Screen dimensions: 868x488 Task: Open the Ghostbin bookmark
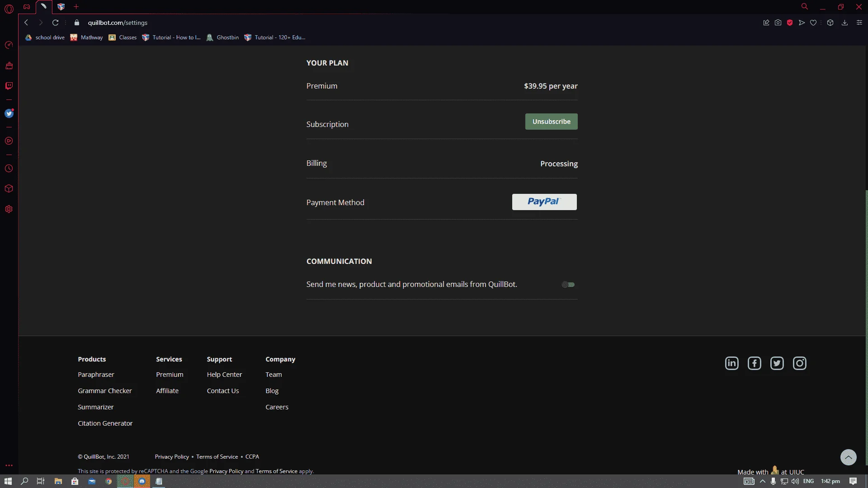click(x=222, y=38)
